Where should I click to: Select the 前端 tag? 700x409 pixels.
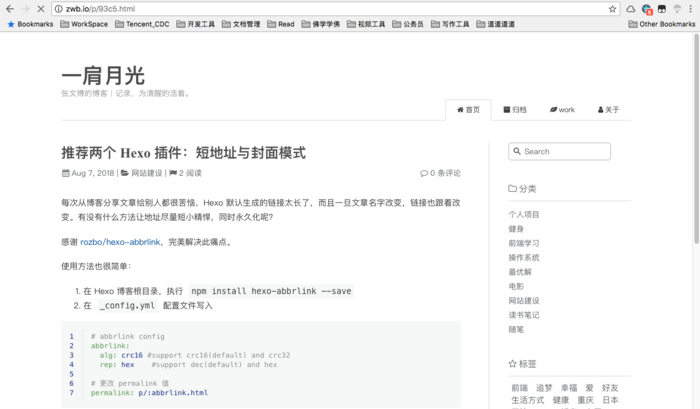pyautogui.click(x=519, y=388)
